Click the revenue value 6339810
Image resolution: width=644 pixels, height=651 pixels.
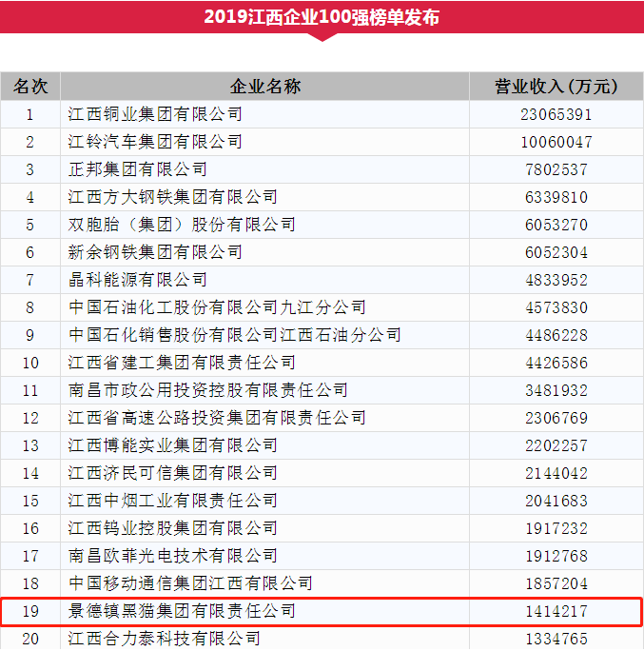[x=556, y=197]
